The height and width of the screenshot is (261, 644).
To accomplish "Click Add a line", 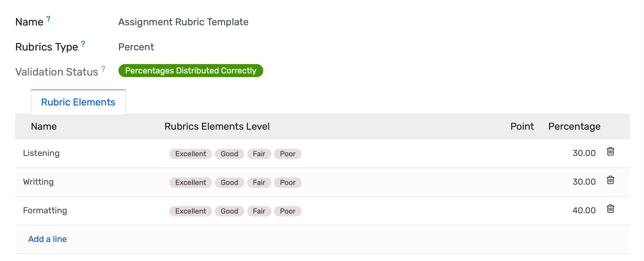I will 47,239.
